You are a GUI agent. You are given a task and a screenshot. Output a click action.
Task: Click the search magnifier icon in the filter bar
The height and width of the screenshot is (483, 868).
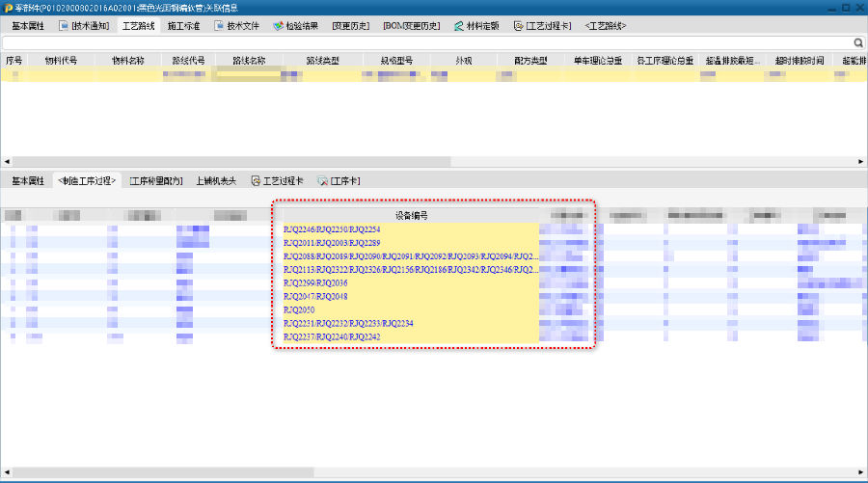(858, 42)
